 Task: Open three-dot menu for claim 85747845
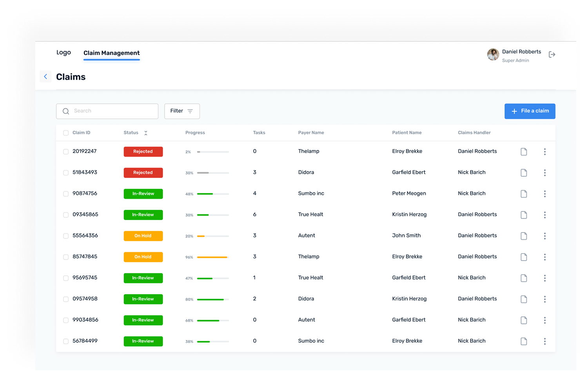(x=544, y=257)
